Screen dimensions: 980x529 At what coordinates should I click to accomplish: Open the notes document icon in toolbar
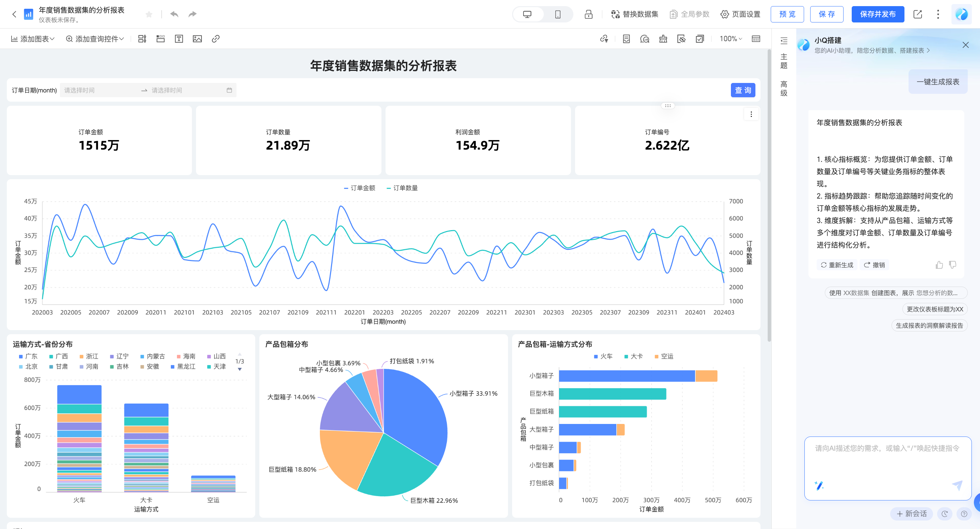pyautogui.click(x=626, y=39)
